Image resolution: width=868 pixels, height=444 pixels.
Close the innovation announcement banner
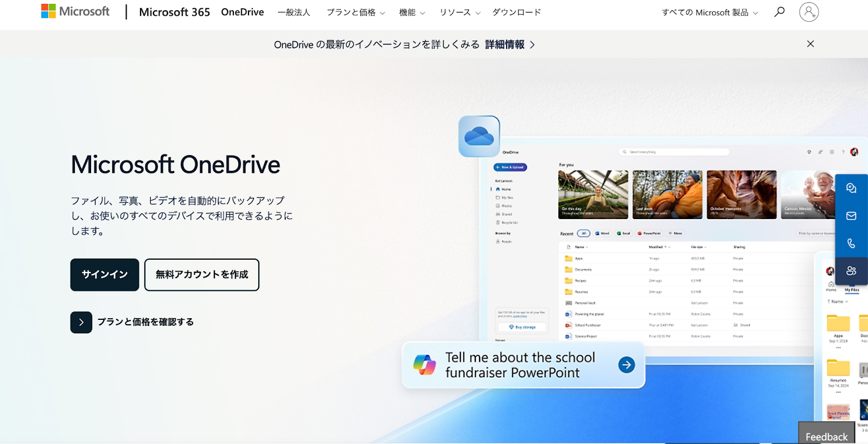[x=810, y=44]
